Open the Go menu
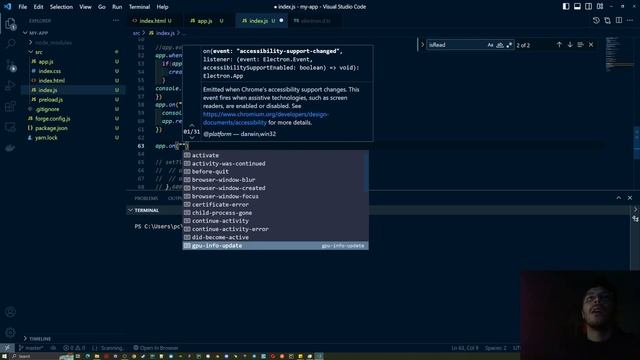This screenshot has width=640, height=360. [x=102, y=7]
